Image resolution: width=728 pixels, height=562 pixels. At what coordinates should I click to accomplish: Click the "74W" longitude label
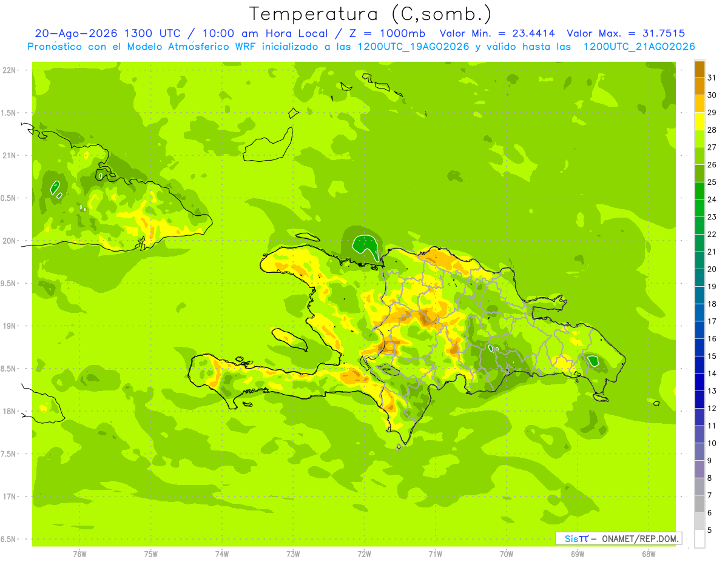click(222, 554)
